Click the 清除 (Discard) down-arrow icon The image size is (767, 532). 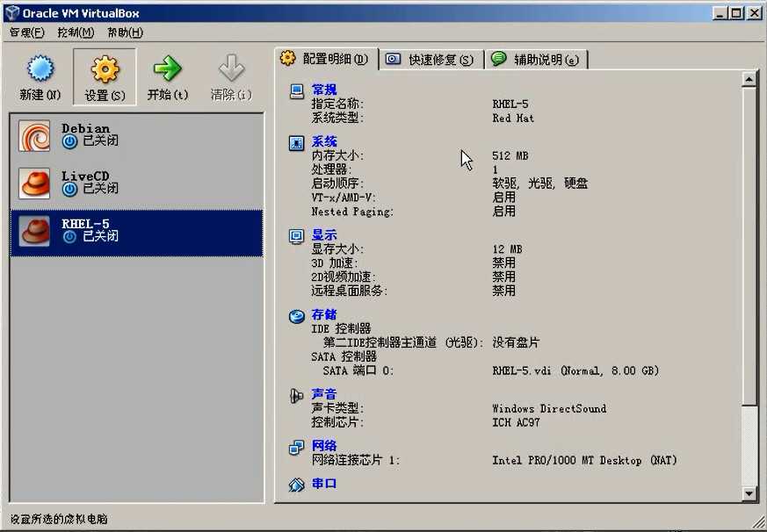pyautogui.click(x=231, y=68)
